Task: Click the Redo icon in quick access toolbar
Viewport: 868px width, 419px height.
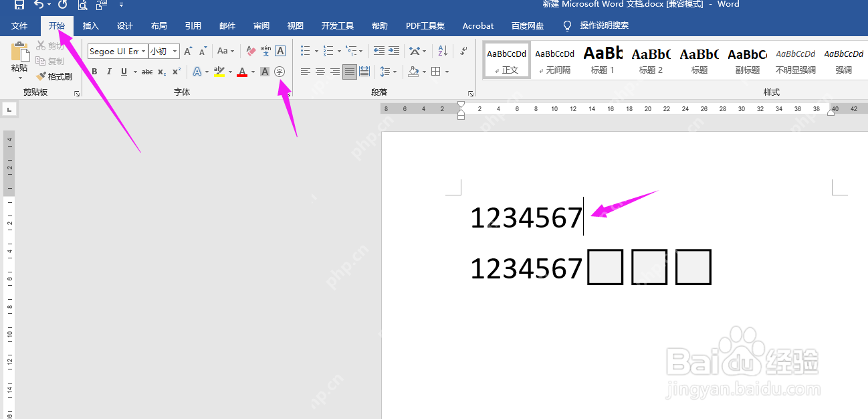Action: 62,5
